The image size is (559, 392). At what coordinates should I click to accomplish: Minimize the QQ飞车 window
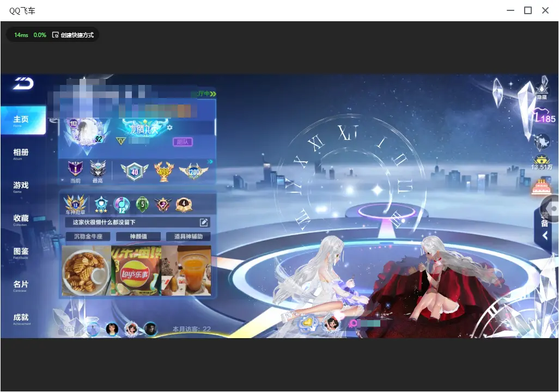click(x=511, y=10)
